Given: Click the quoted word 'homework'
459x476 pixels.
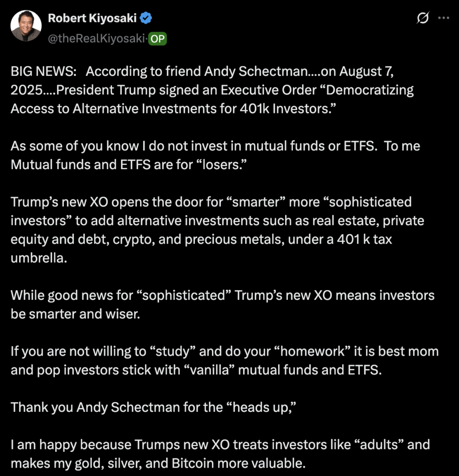Looking at the screenshot, I should (x=313, y=351).
